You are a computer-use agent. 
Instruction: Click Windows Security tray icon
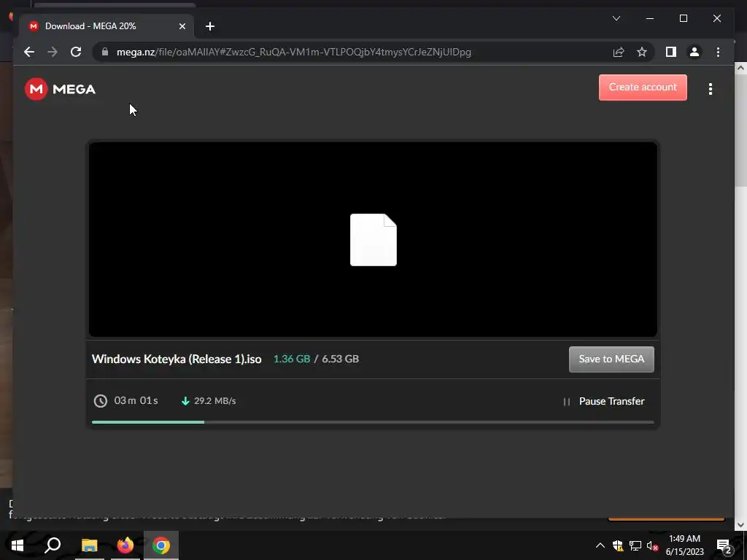click(618, 545)
